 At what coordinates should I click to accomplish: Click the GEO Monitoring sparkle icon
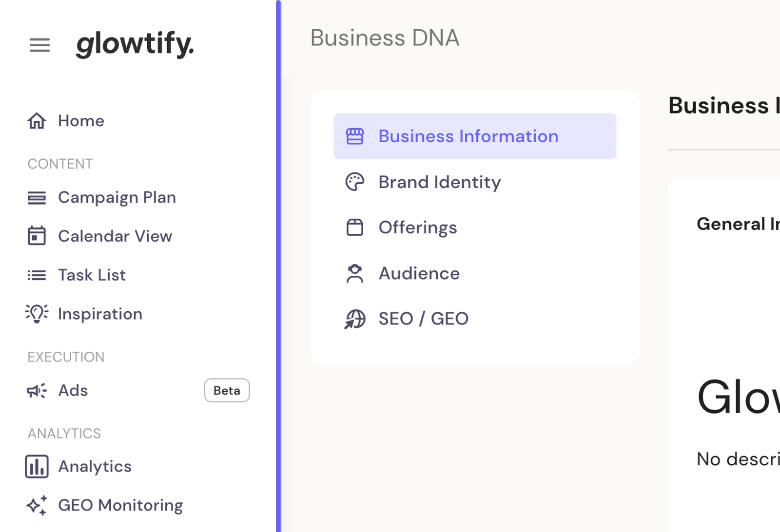point(37,505)
